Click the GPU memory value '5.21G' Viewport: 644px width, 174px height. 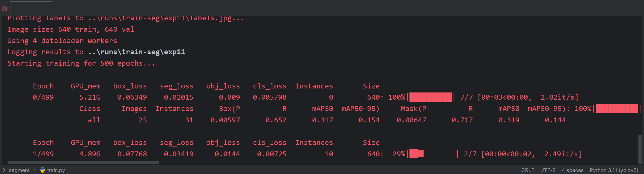tap(90, 97)
